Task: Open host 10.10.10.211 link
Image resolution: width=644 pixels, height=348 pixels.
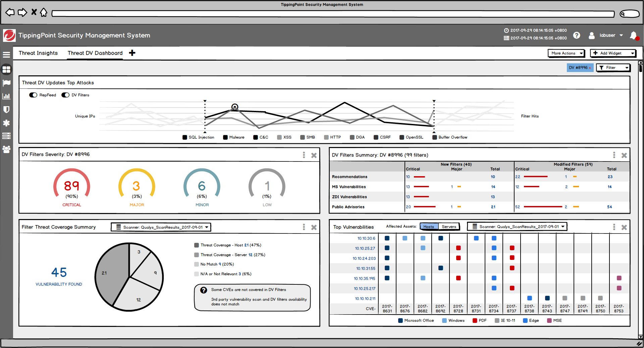Action: [x=365, y=299]
